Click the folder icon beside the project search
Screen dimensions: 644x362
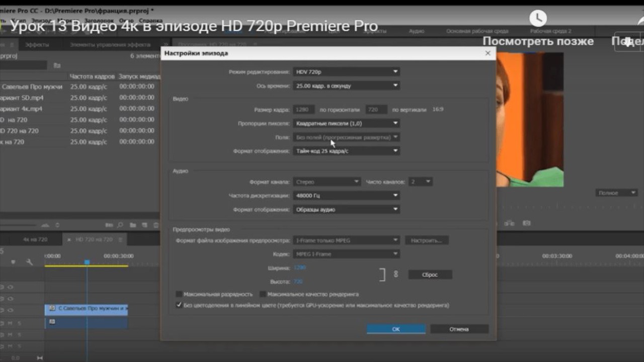[x=57, y=65]
